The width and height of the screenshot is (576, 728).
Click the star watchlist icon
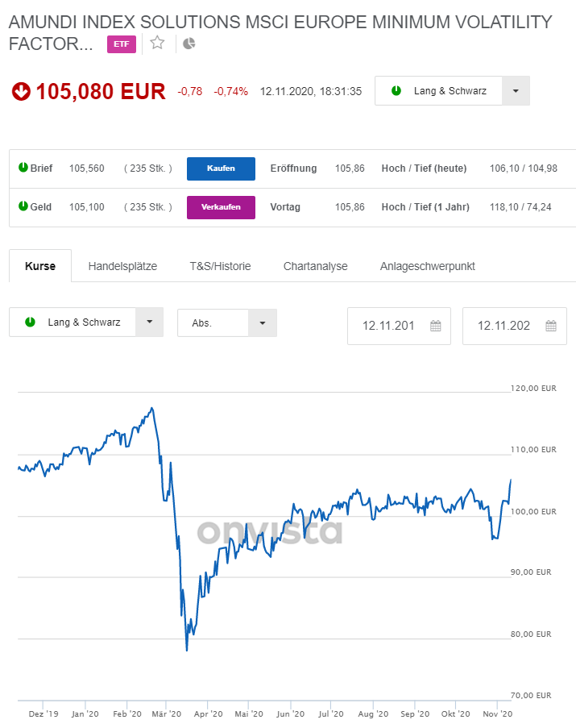(157, 43)
